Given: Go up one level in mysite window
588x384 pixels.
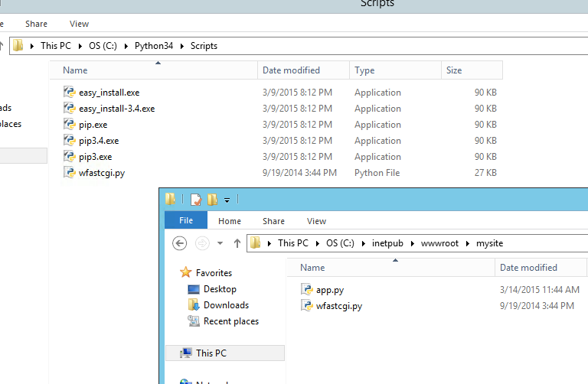Looking at the screenshot, I should [x=237, y=243].
